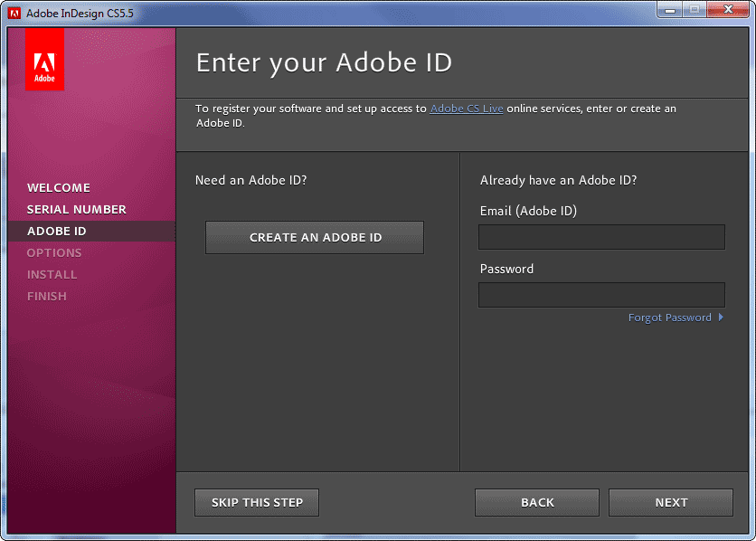Open the Adobe CS Live link

pyautogui.click(x=467, y=109)
